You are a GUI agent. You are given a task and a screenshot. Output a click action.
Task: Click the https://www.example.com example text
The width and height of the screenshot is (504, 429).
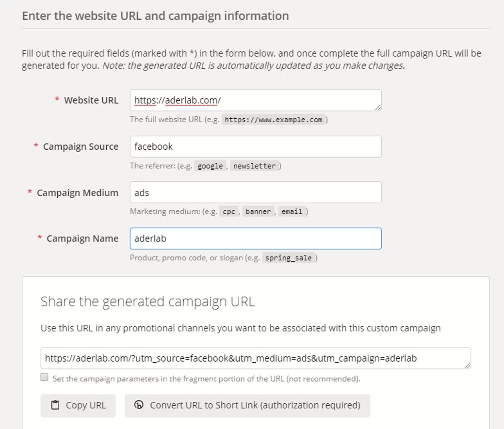[273, 120]
